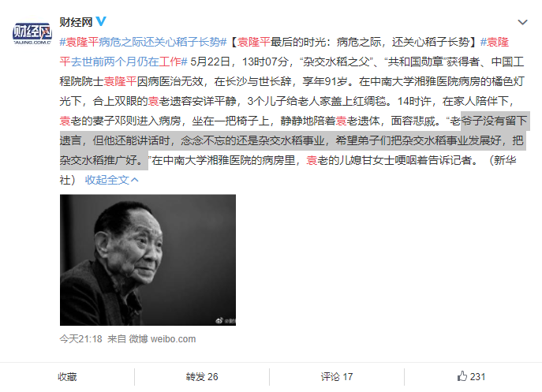Open hashtag 袁隆平病危之际还关心稻子长势
Image resolution: width=542 pixels, height=392 pixels.
tap(143, 42)
